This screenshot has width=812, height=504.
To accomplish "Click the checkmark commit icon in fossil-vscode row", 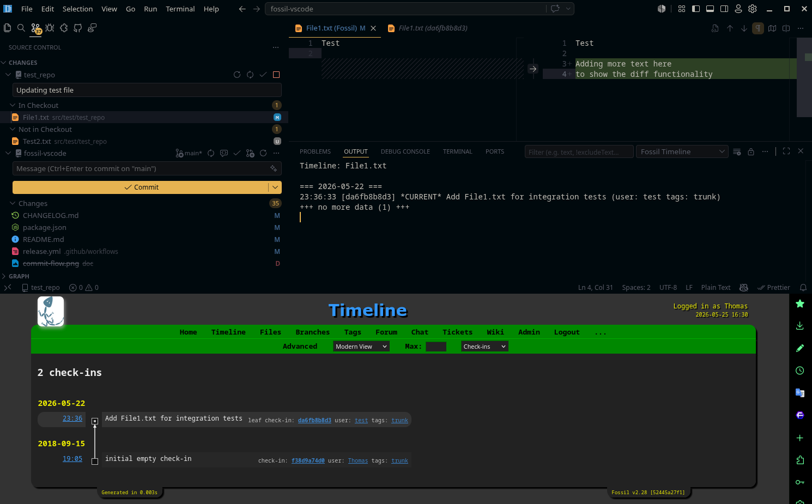I will [x=237, y=153].
